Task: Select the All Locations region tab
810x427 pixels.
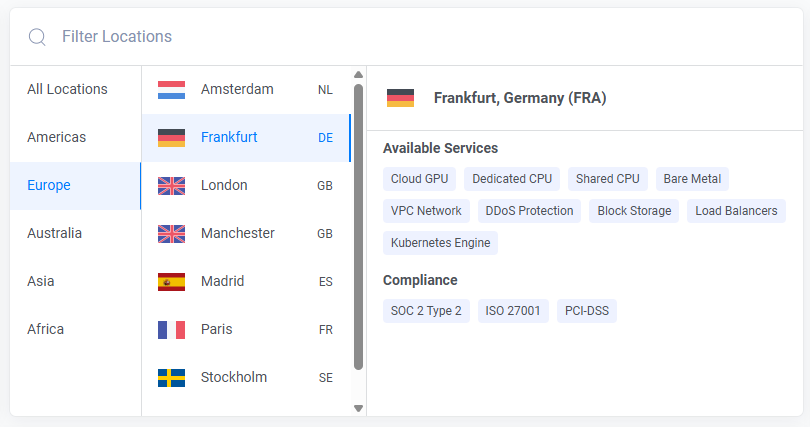Action: pyautogui.click(x=68, y=89)
